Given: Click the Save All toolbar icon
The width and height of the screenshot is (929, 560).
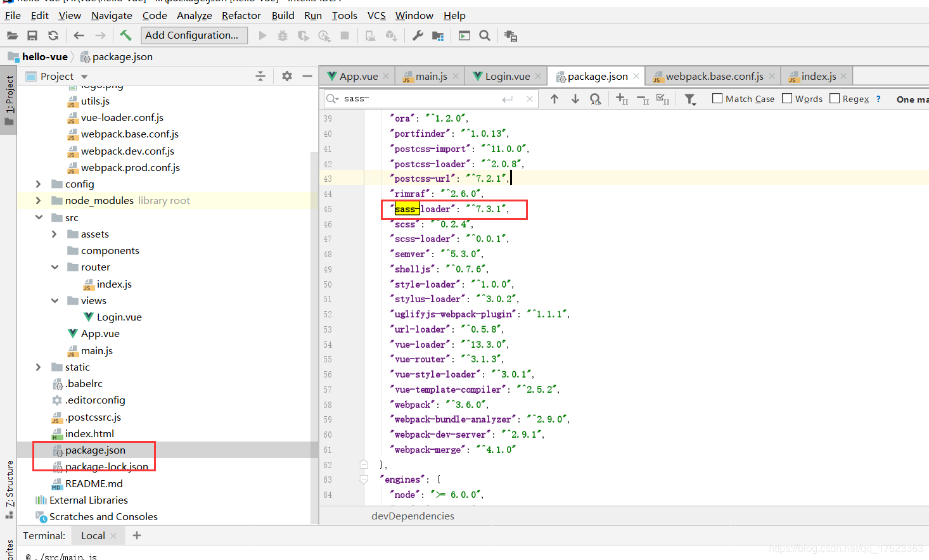Looking at the screenshot, I should 32,35.
